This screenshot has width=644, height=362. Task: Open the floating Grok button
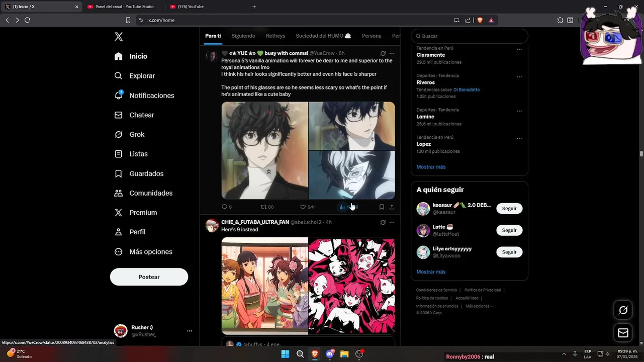[x=623, y=310]
